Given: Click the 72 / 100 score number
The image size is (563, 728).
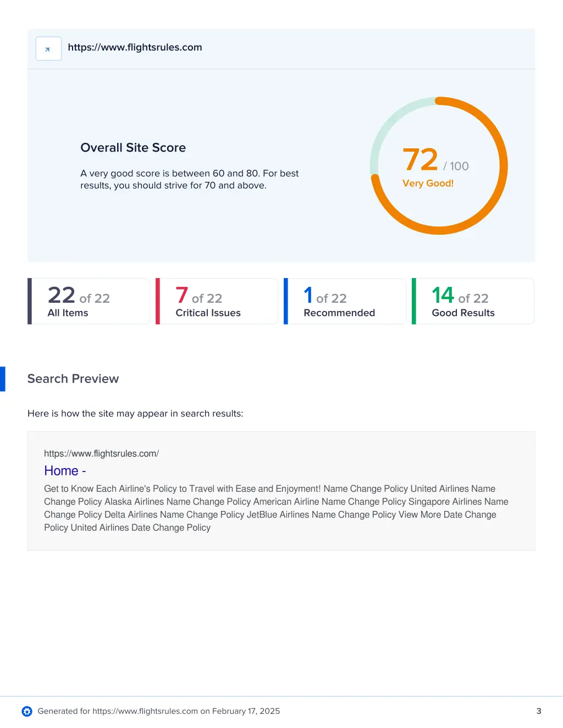Looking at the screenshot, I should [421, 160].
